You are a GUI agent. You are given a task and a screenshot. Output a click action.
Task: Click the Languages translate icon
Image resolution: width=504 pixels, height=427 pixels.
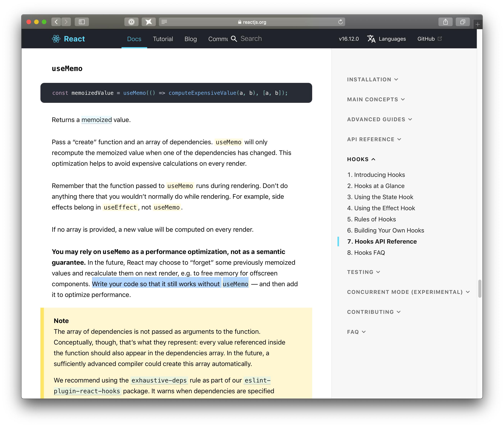point(371,39)
